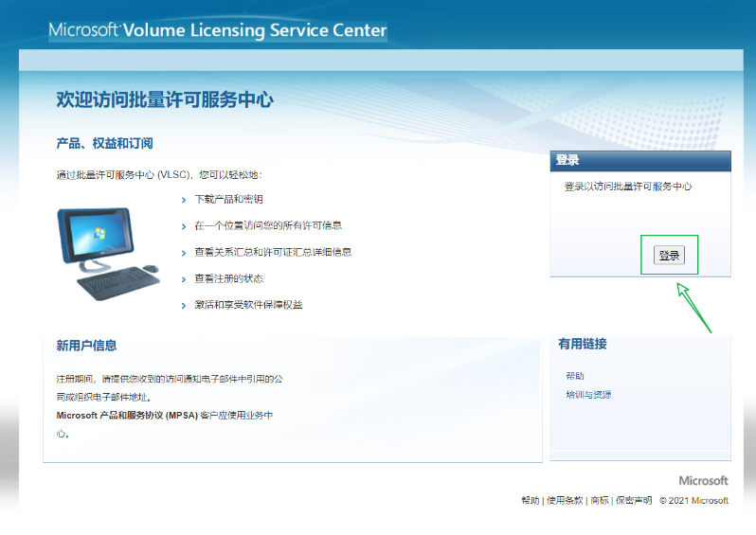Click the 登录 panel title bar

click(x=640, y=161)
